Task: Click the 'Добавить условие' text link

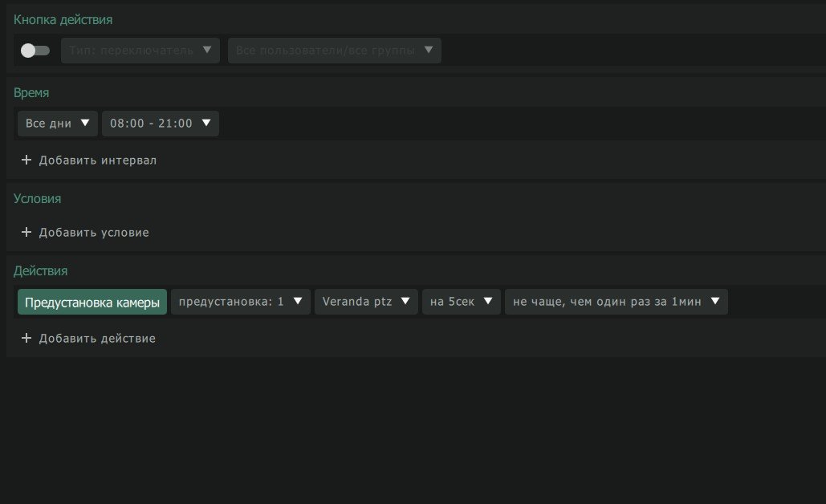Action: pyautogui.click(x=94, y=232)
